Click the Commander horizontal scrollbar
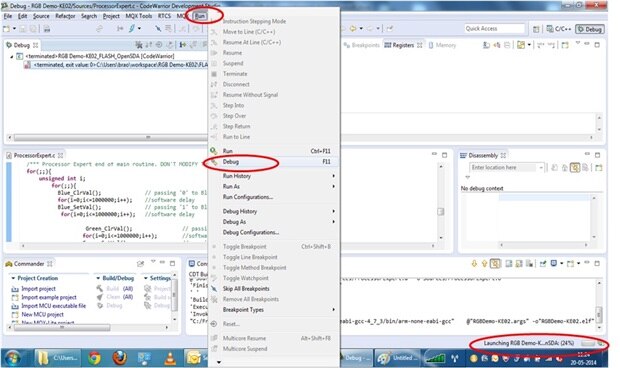The width and height of the screenshot is (620, 368). click(61, 328)
